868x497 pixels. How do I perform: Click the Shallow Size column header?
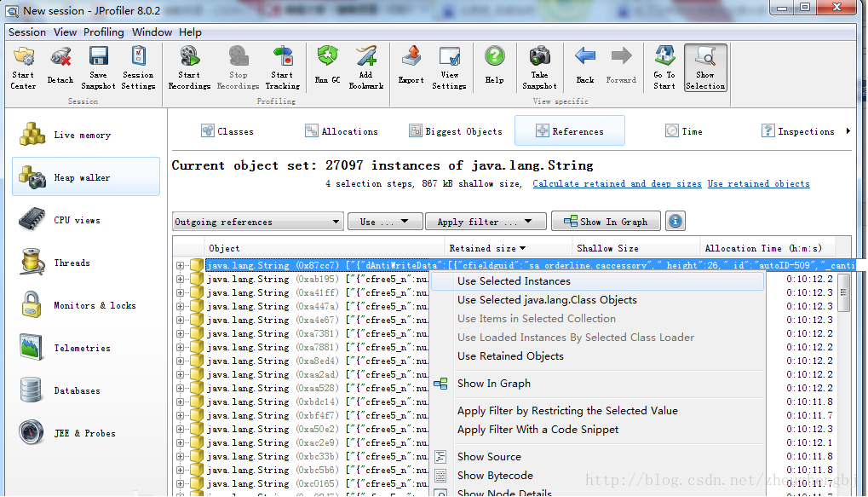(x=636, y=248)
